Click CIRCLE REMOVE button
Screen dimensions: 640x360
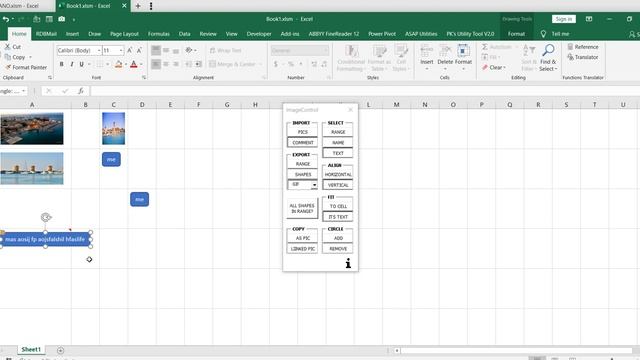[x=338, y=249]
